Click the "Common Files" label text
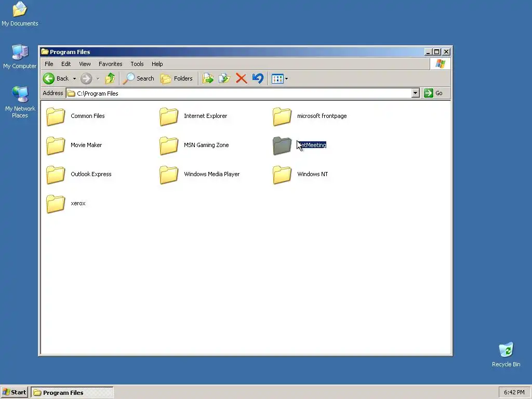This screenshot has height=399, width=532. [x=87, y=116]
